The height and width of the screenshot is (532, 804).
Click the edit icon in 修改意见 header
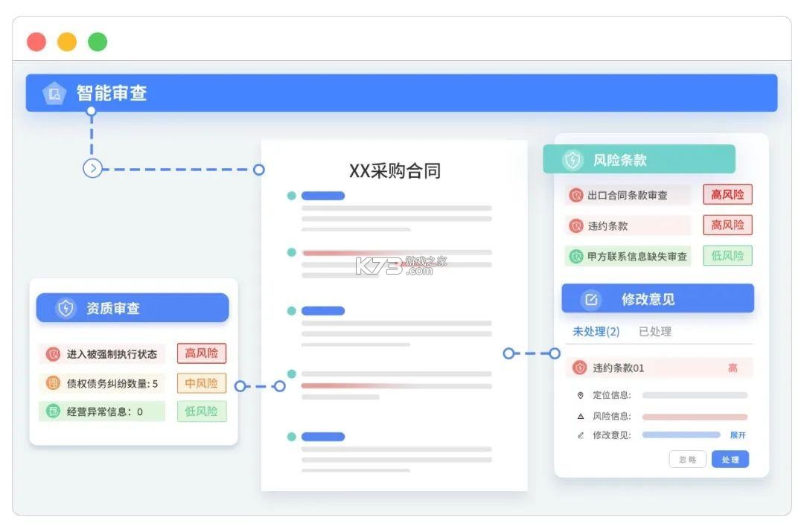click(x=591, y=299)
